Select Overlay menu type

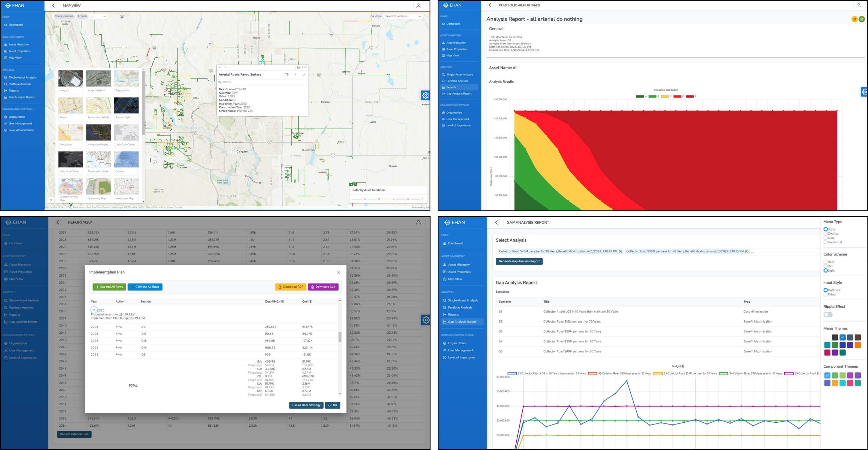click(x=825, y=234)
